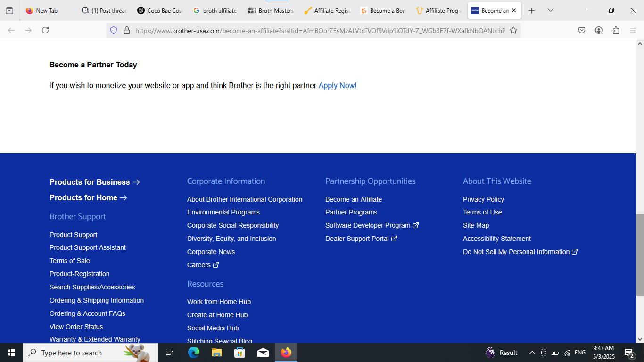Go back to previous page
Image resolution: width=644 pixels, height=362 pixels.
coord(11,30)
